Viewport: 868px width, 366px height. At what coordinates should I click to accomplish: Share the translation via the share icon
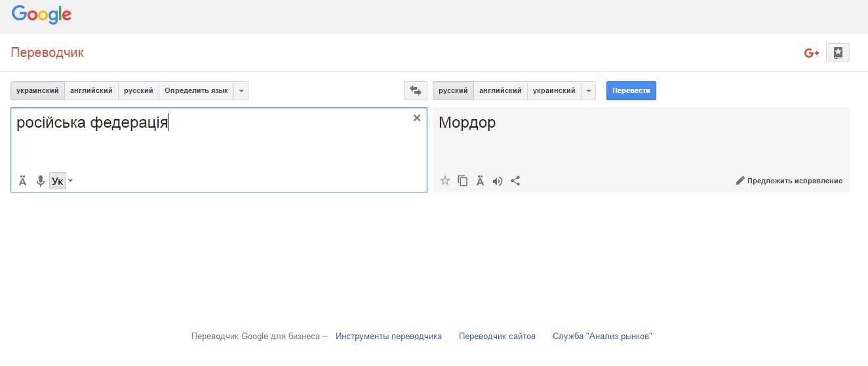tap(515, 181)
